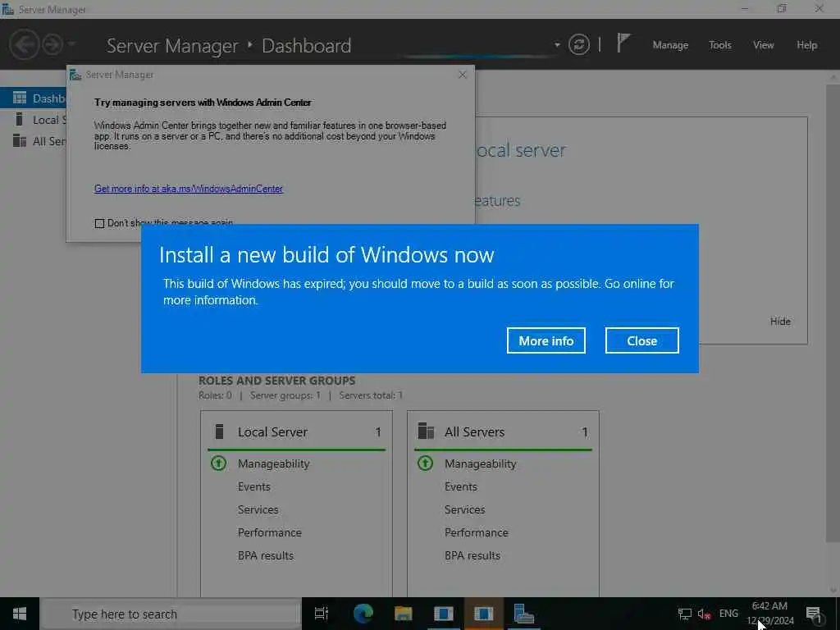
Task: Launch Microsoft Edge from taskbar
Action: click(x=363, y=614)
